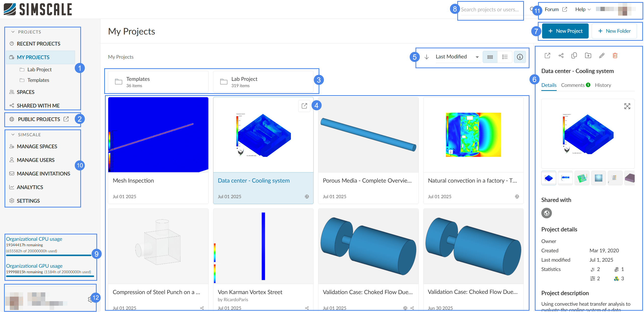Image resolution: width=644 pixels, height=312 pixels.
Task: Open project via icon on Data center card
Action: click(x=304, y=106)
